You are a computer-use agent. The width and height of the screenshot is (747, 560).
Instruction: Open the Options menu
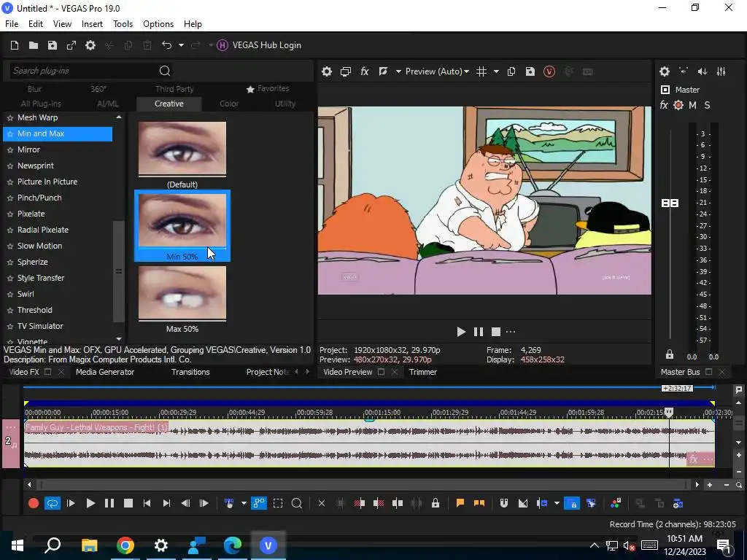(158, 24)
